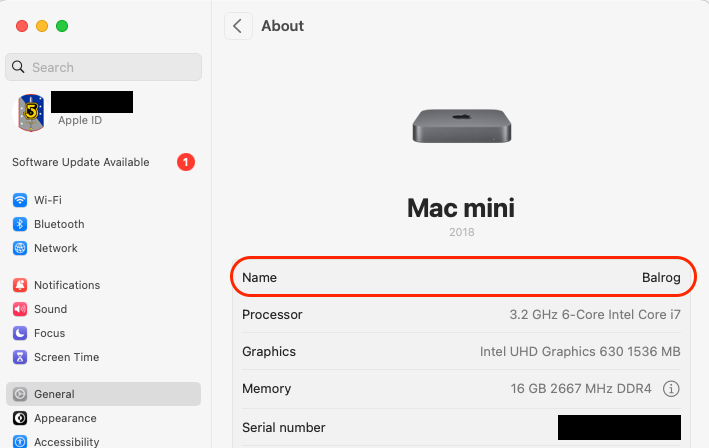Click the Focus moon icon

coord(20,333)
